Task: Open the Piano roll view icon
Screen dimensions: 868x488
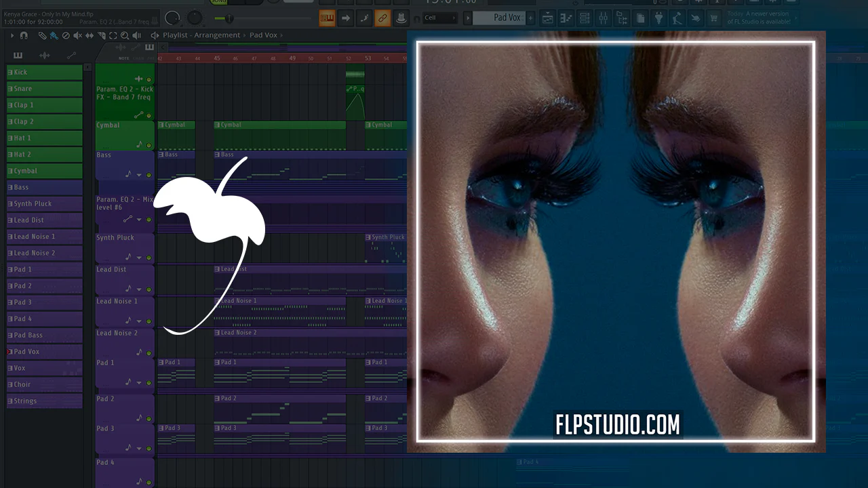Action: click(x=566, y=18)
